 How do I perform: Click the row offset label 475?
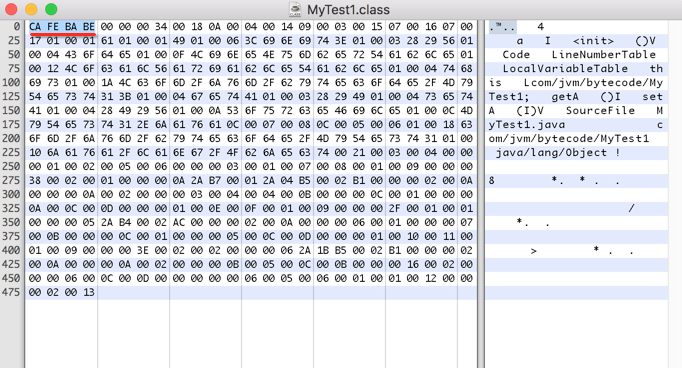[x=11, y=292]
